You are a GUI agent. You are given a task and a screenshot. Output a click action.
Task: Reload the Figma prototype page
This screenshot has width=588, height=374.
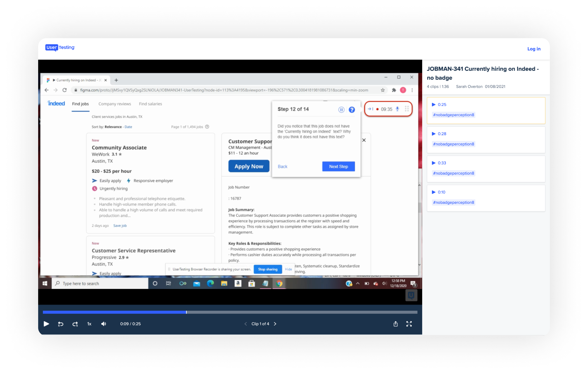65,90
